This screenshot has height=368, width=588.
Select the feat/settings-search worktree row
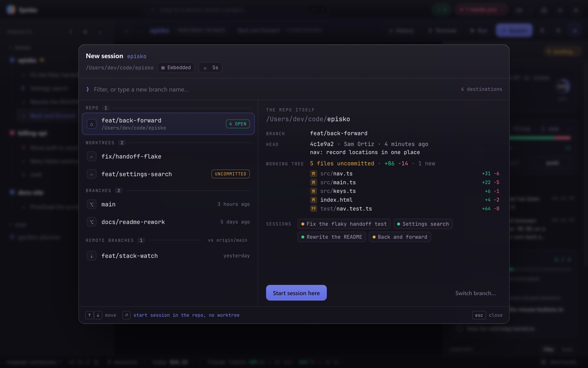point(168,174)
